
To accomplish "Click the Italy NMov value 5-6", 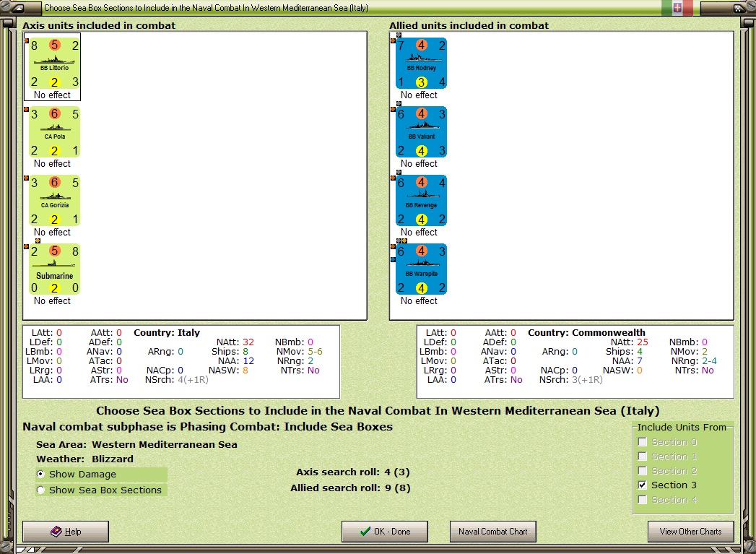I will [316, 352].
